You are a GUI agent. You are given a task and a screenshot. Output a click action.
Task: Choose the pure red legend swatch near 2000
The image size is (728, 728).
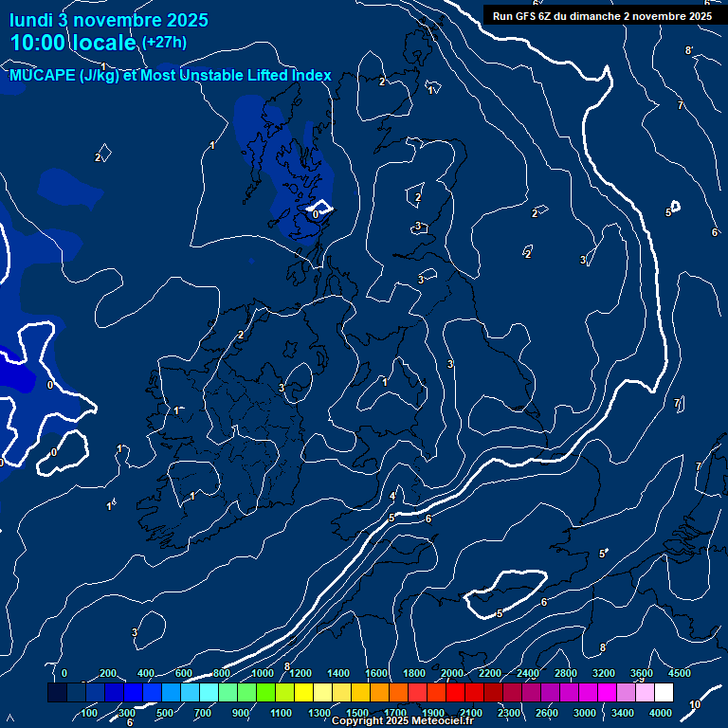click(455, 694)
